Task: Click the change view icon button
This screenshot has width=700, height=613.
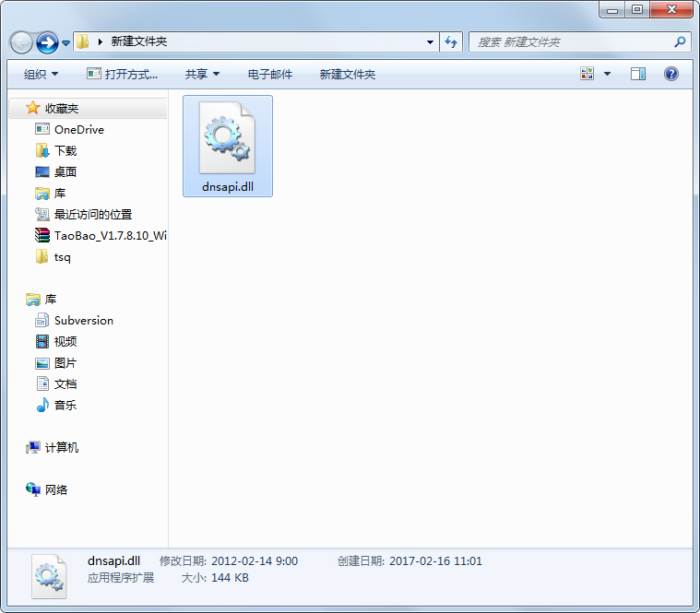Action: click(x=587, y=74)
